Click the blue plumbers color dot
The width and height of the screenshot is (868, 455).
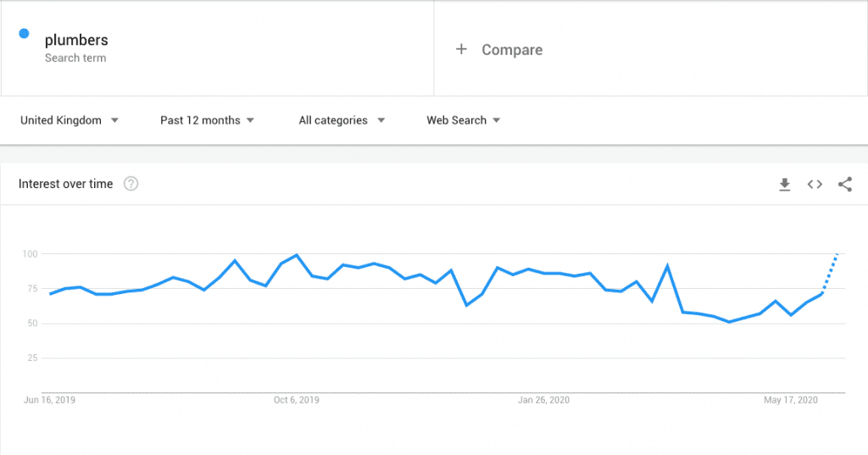pyautogui.click(x=24, y=34)
